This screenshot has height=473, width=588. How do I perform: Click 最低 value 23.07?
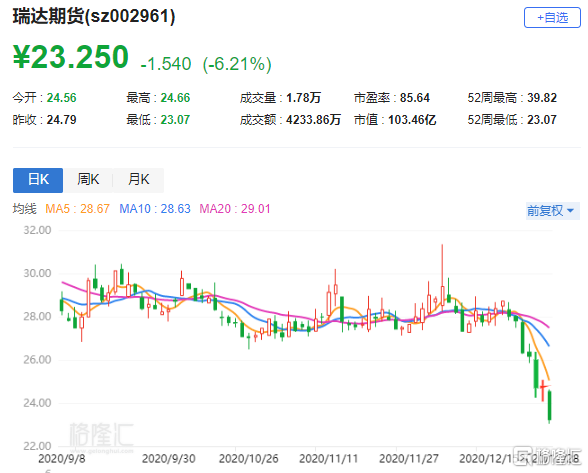[x=175, y=120]
